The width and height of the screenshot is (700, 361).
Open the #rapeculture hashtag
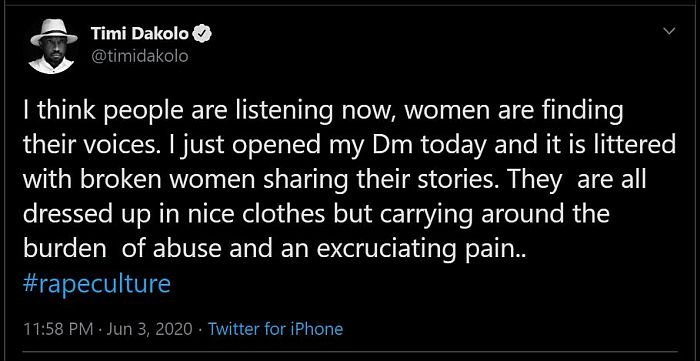coord(96,284)
